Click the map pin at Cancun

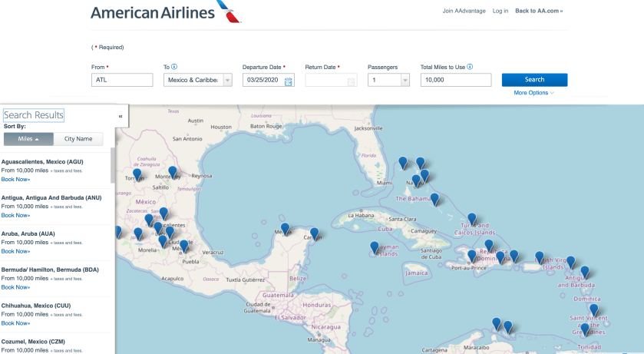314,233
